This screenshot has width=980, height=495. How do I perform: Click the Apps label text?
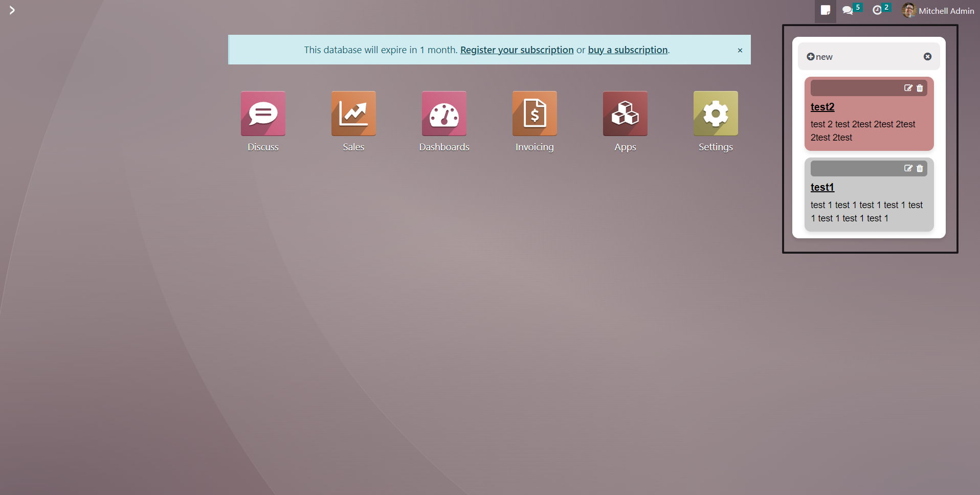[625, 147]
